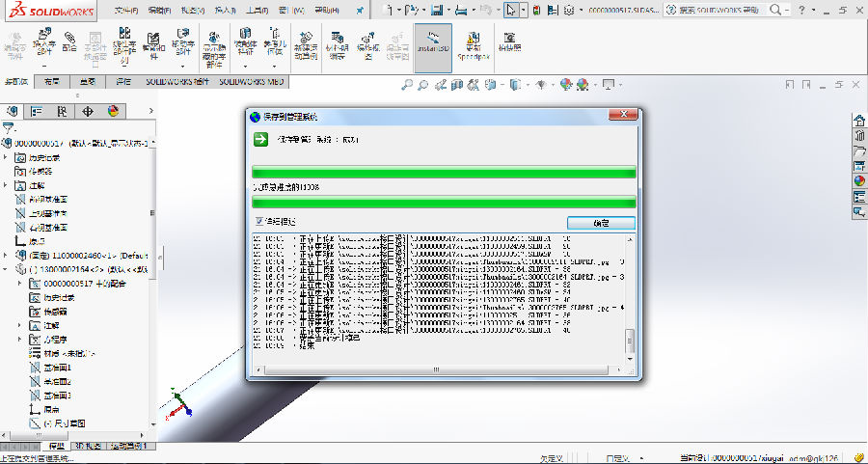
Task: Collapse the 13000002164<2> component node
Action: [6, 269]
